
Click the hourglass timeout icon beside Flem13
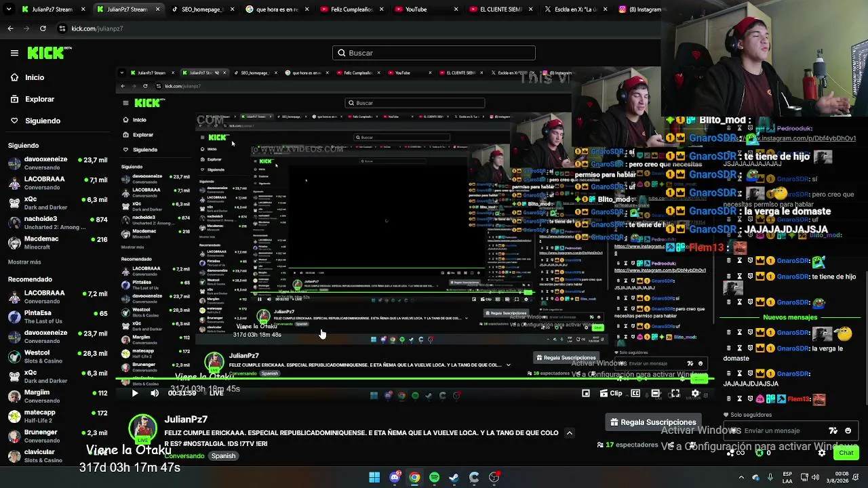coord(740,399)
